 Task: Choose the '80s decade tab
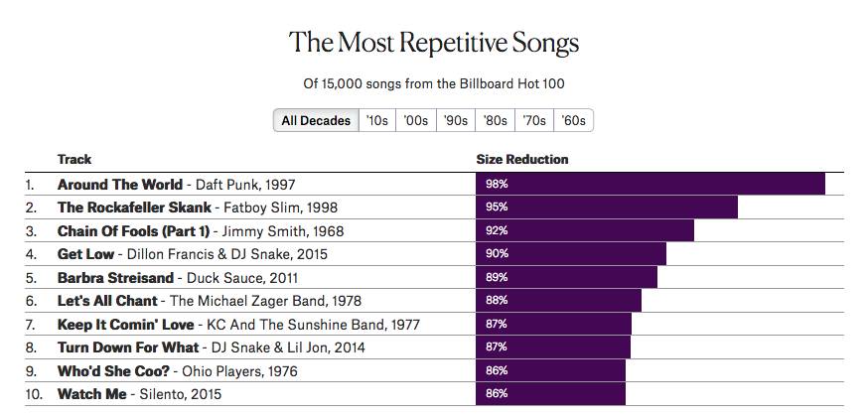(495, 120)
